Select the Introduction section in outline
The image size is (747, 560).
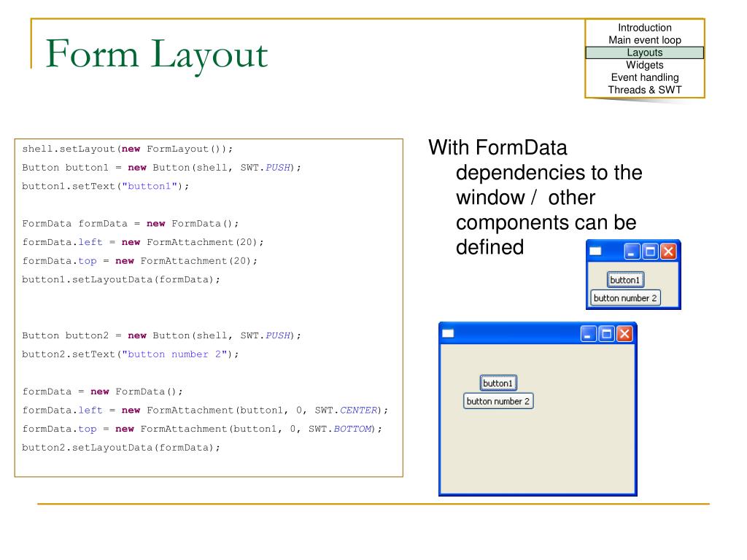point(645,28)
